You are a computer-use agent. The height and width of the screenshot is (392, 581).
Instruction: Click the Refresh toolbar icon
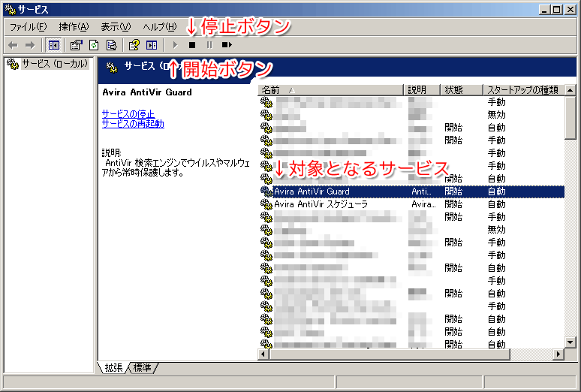point(94,45)
